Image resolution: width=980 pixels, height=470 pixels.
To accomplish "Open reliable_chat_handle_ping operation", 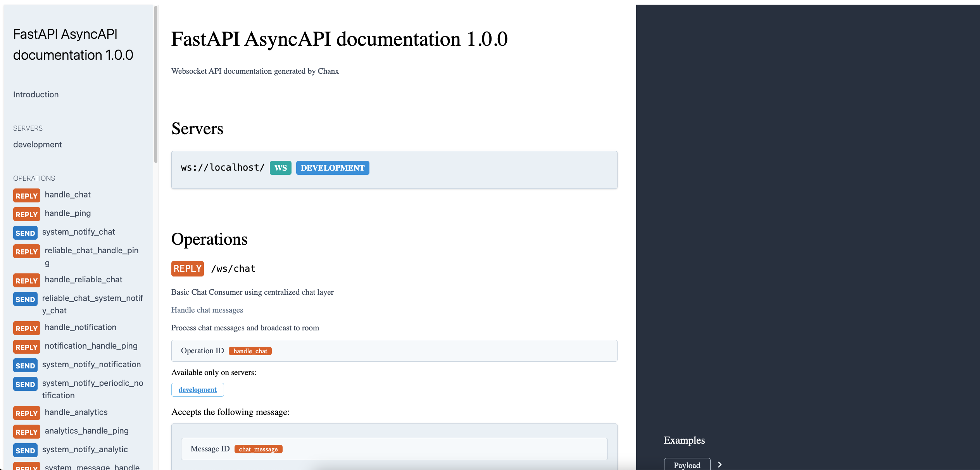I will tap(91, 256).
